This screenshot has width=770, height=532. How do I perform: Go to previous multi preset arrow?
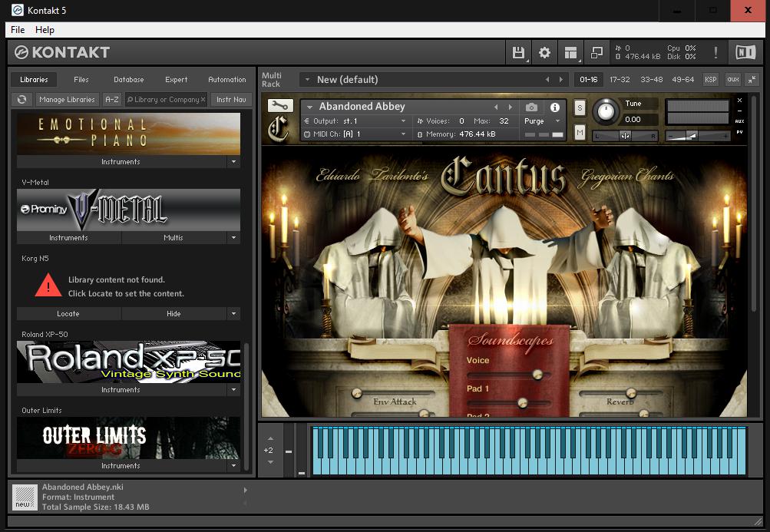coord(547,79)
